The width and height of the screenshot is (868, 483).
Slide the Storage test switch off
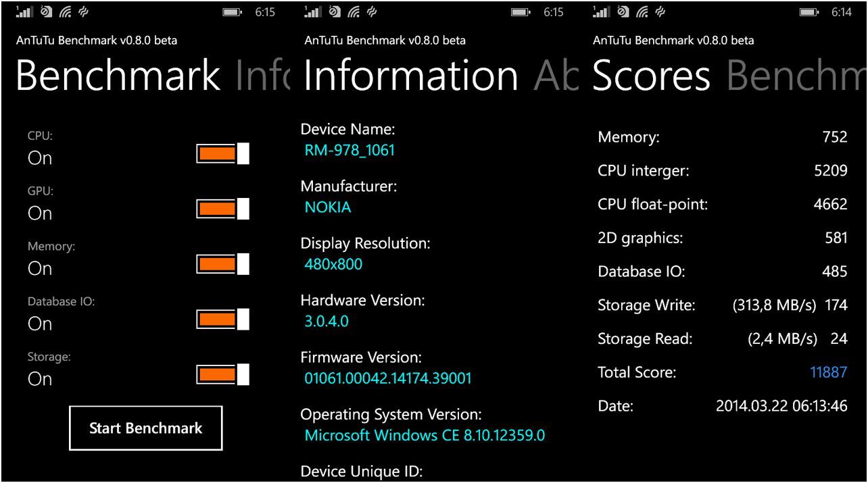tap(221, 374)
